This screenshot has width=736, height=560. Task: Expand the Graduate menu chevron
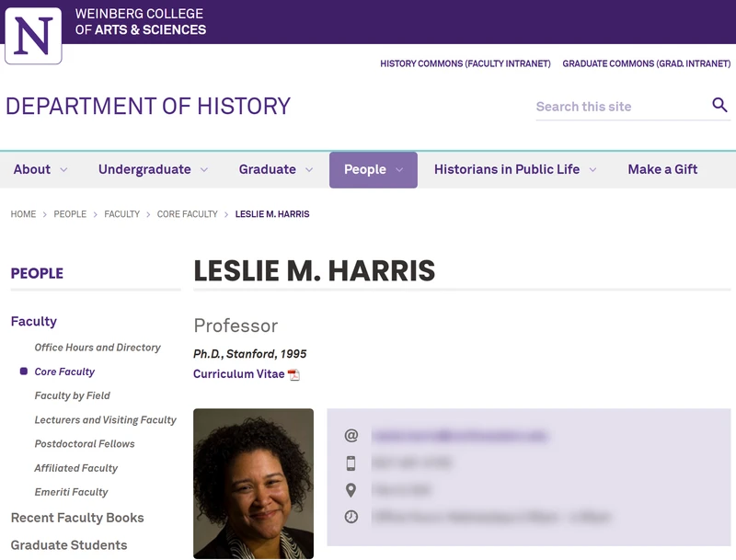pyautogui.click(x=309, y=170)
